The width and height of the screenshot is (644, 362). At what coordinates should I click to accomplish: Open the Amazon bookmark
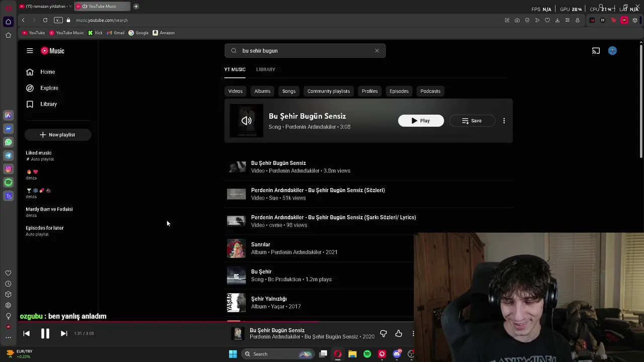pos(164,33)
